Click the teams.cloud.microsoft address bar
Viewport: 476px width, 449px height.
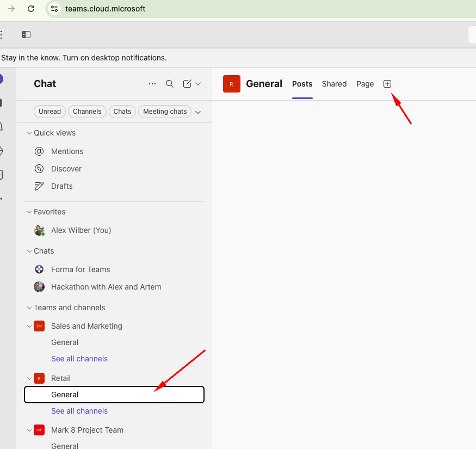click(105, 9)
